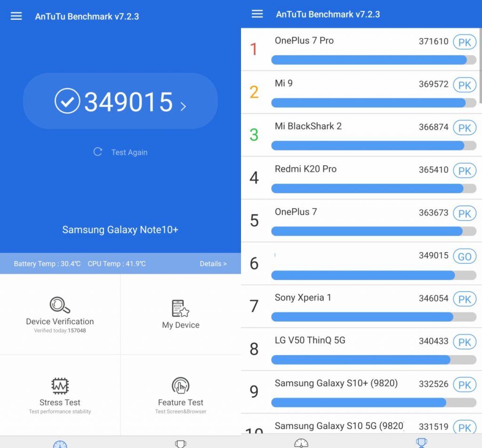Screen dimensions: 482x448
Task: Click LG V50 ThinQ 5G score bar
Action: pos(374,359)
